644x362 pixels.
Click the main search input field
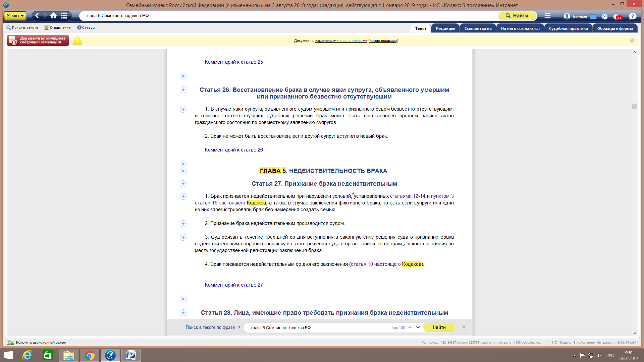pos(288,16)
